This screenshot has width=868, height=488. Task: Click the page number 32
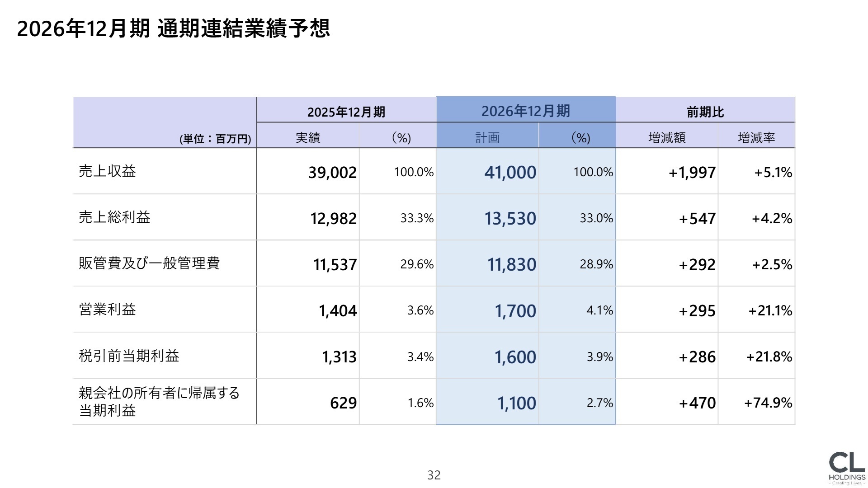433,475
